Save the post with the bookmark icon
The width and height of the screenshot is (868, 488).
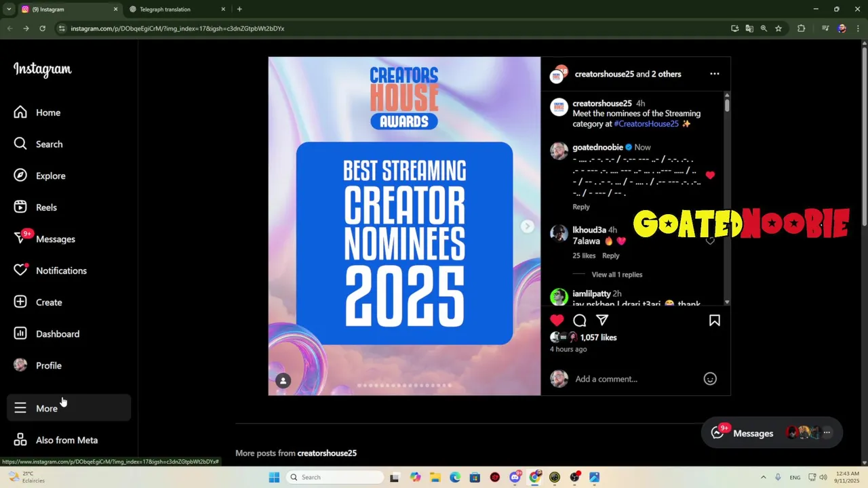(714, 320)
